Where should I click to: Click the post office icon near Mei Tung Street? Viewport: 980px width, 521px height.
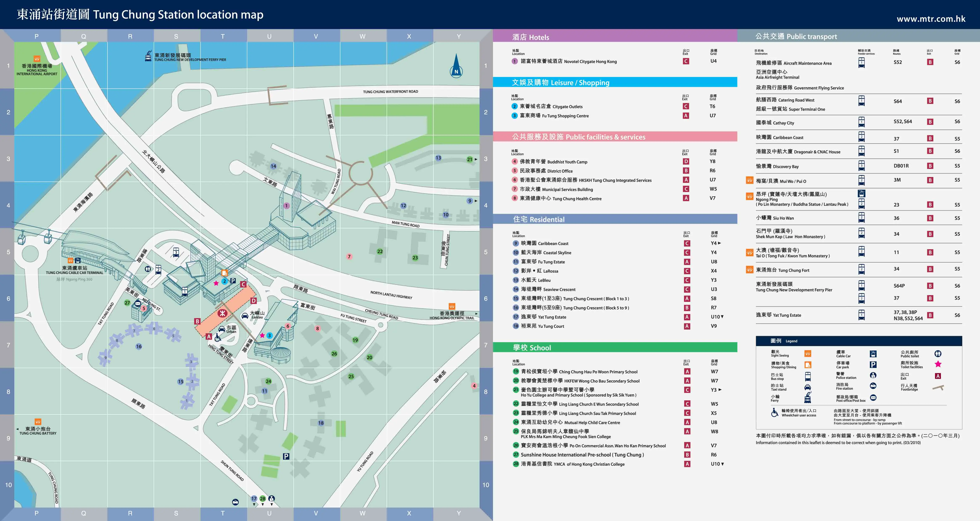[x=137, y=303]
